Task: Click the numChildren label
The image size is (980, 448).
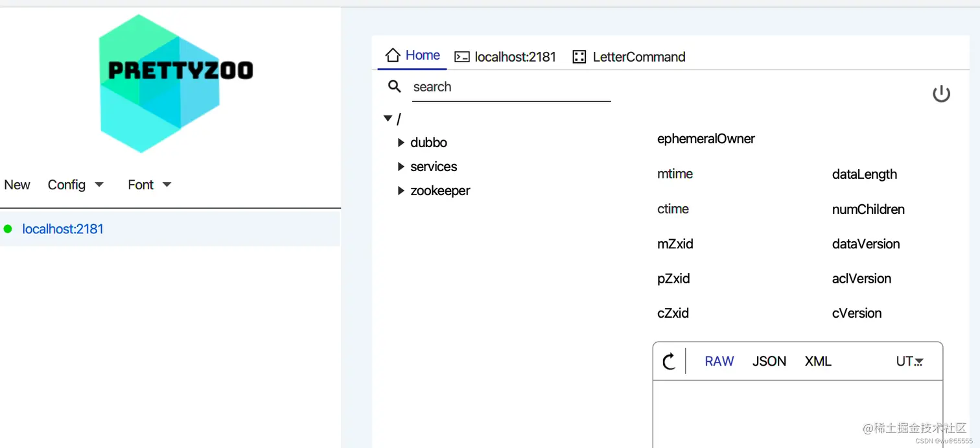Action: tap(869, 209)
